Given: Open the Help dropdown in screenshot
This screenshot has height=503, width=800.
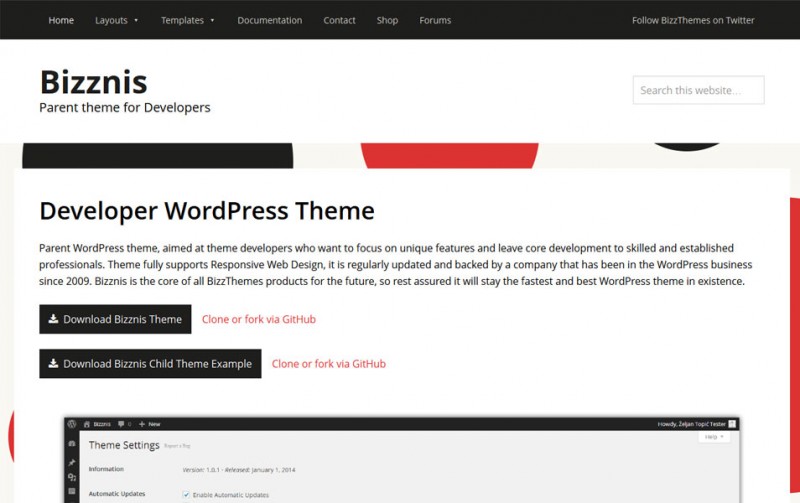Looking at the screenshot, I should [715, 437].
